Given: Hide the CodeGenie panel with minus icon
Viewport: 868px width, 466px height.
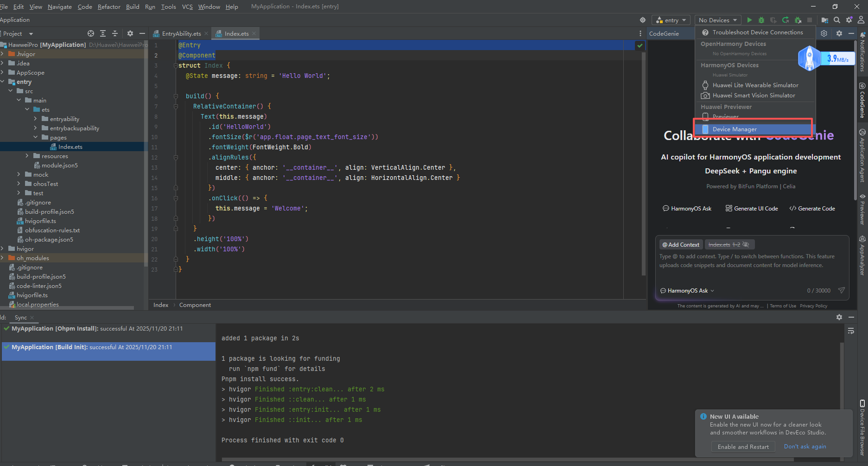Looking at the screenshot, I should 851,33.
